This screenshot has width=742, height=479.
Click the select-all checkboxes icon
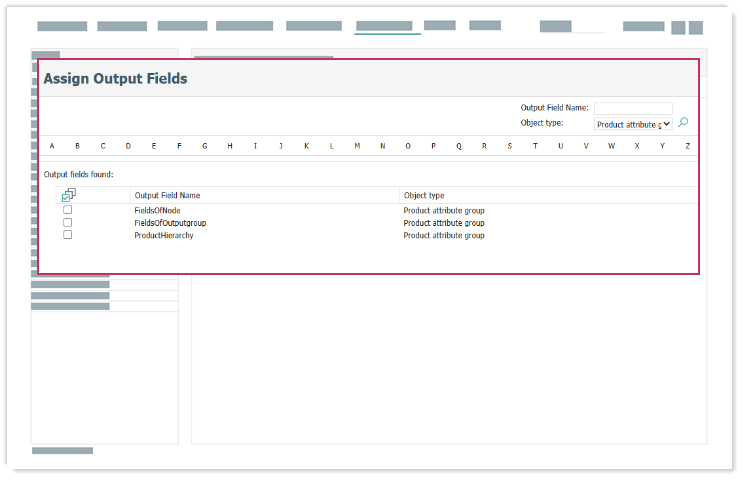click(x=68, y=195)
